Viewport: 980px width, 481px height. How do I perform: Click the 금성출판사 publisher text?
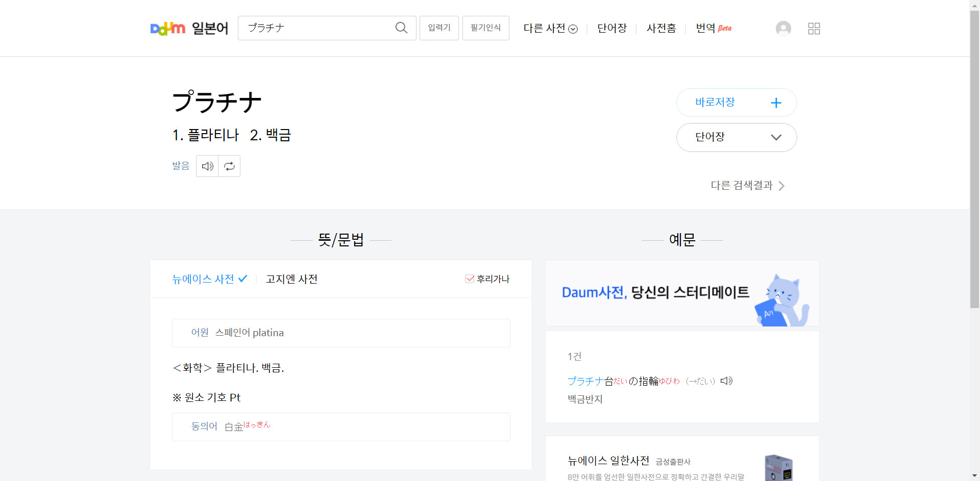point(673,462)
